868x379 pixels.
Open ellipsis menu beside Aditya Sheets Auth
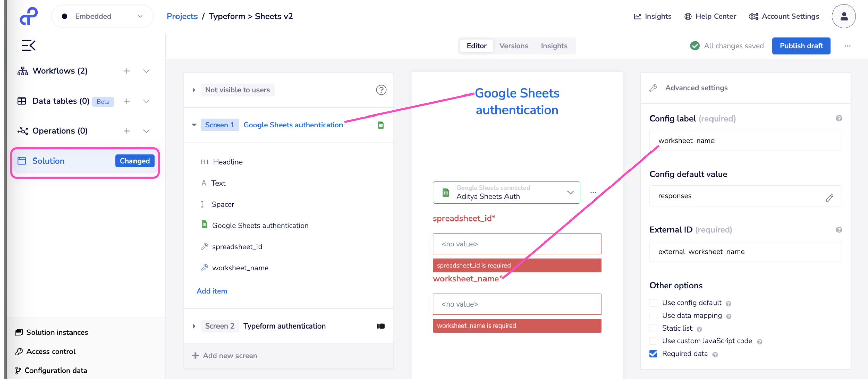pos(593,192)
